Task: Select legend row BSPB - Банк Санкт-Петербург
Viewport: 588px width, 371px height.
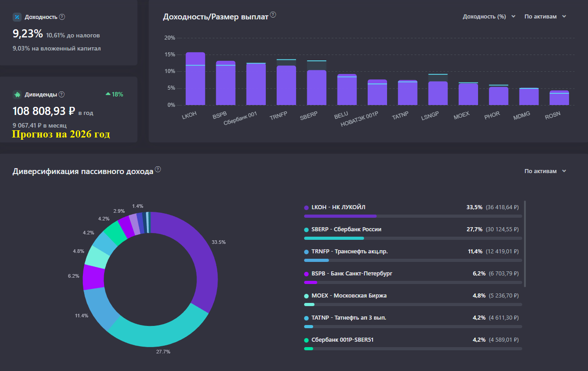Action: [x=413, y=276]
